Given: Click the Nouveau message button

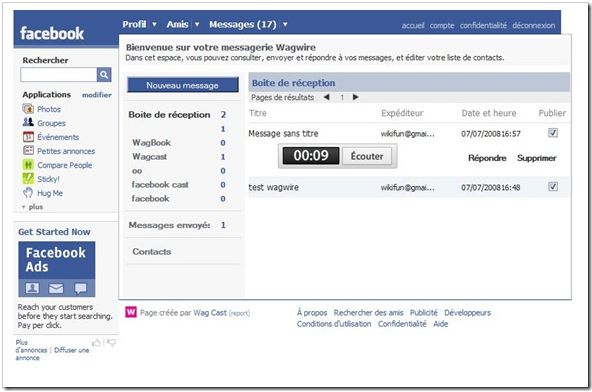Looking at the screenshot, I should click(x=183, y=85).
